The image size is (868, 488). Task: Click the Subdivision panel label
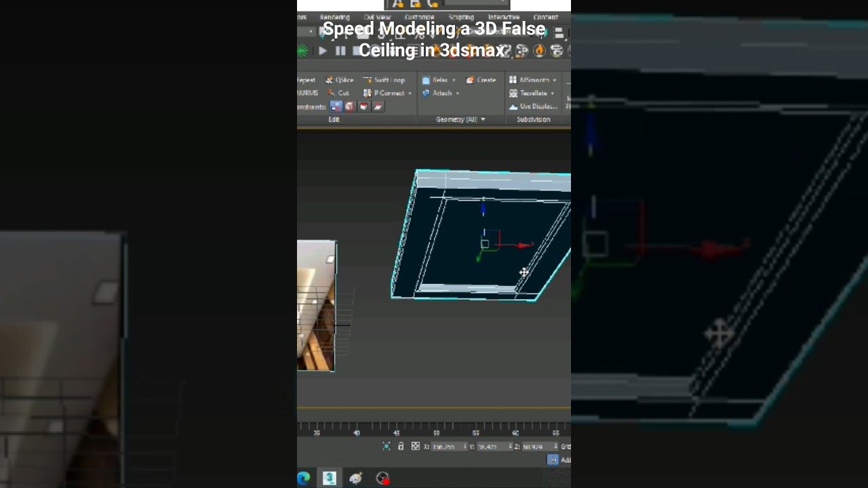pos(534,119)
